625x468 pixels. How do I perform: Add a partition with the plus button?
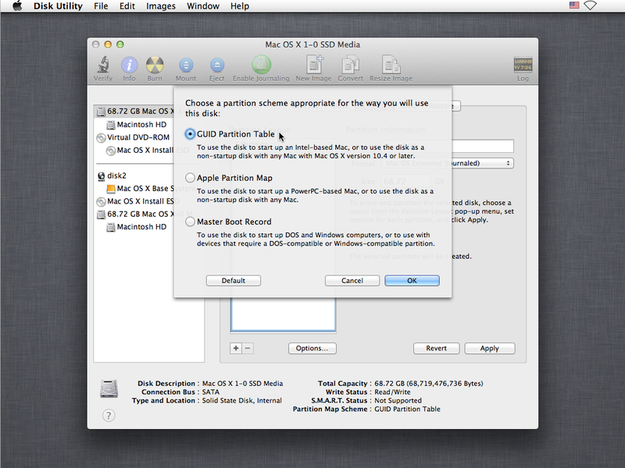click(236, 348)
